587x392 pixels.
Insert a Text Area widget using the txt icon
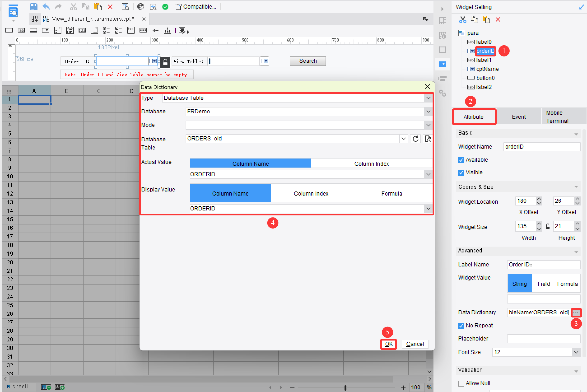[x=131, y=30]
